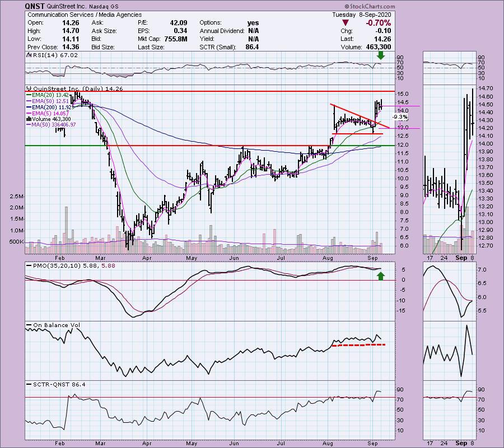Image resolution: width=504 pixels, height=448 pixels.
Task: Click Communication Services / Media Agencies sector text
Action: pyautogui.click(x=85, y=15)
